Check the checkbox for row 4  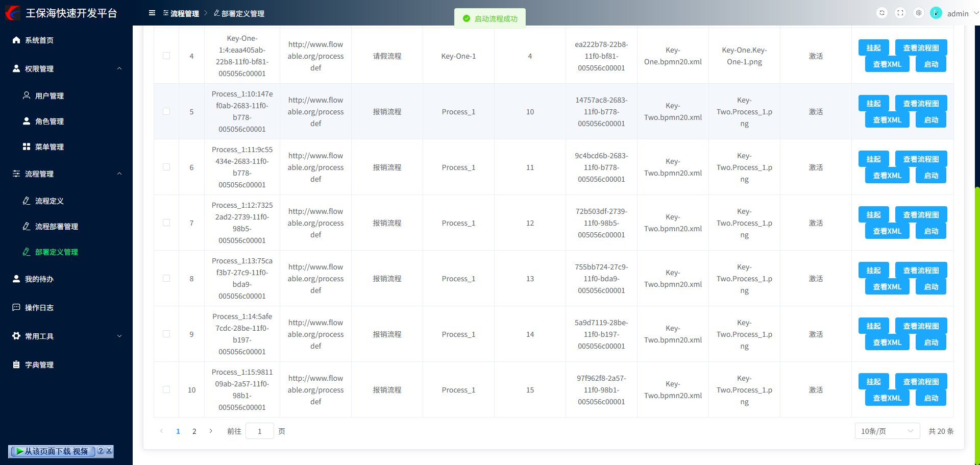(x=166, y=56)
